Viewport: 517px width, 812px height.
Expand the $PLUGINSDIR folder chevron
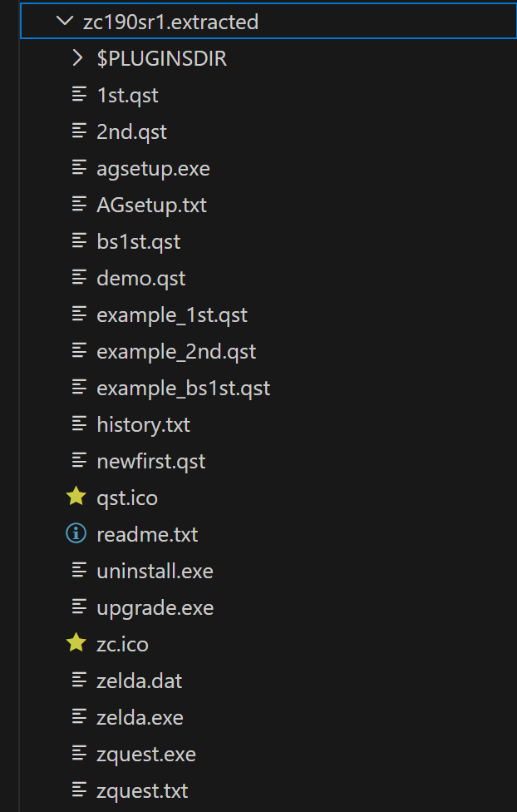pos(77,58)
